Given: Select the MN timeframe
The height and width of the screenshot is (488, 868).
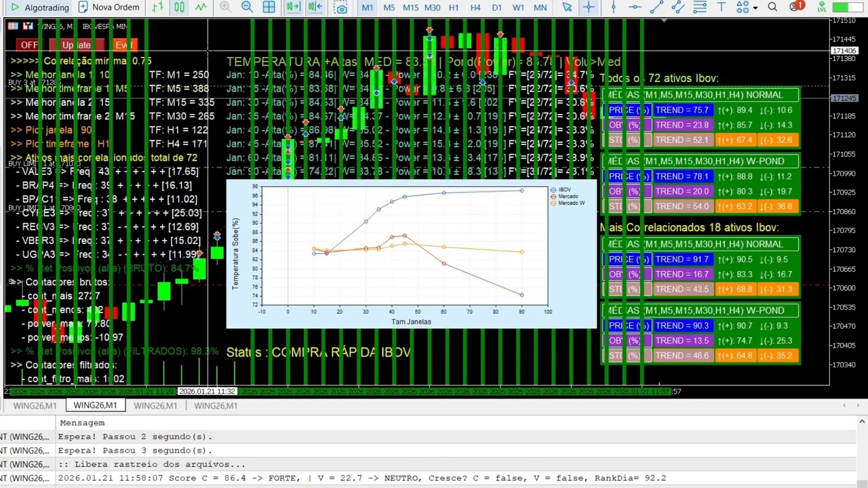Looking at the screenshot, I should [x=540, y=7].
